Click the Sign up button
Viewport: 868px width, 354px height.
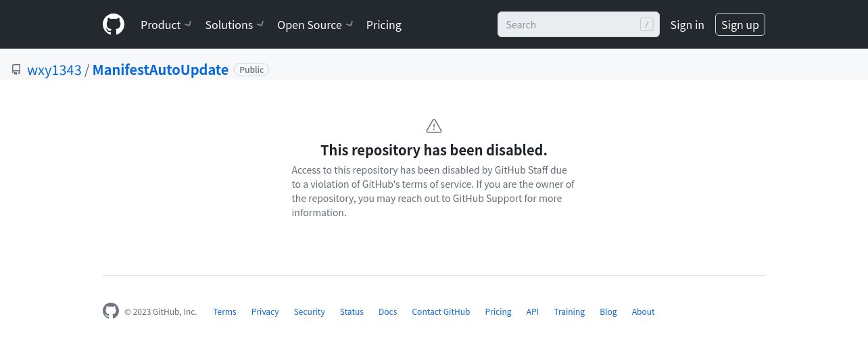click(740, 24)
